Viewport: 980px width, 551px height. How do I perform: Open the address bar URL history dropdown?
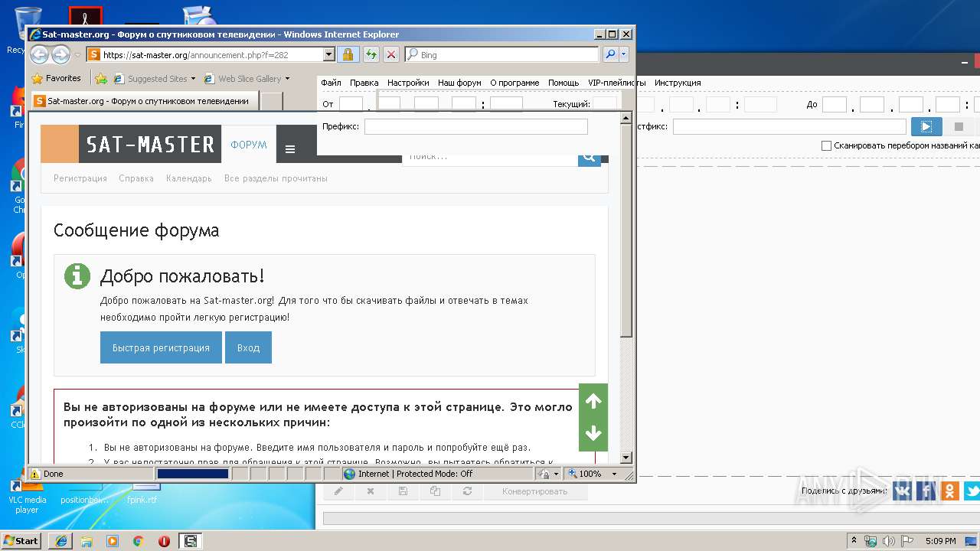329,54
